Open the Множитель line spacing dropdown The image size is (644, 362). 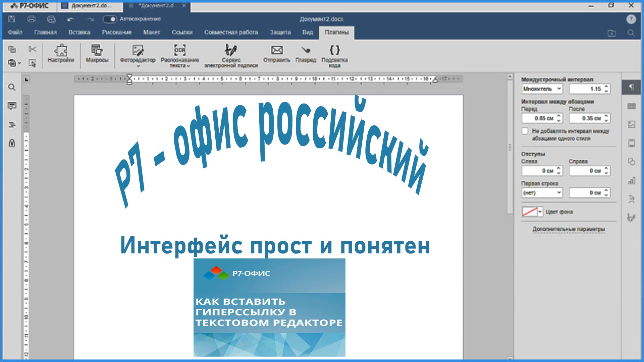point(542,89)
